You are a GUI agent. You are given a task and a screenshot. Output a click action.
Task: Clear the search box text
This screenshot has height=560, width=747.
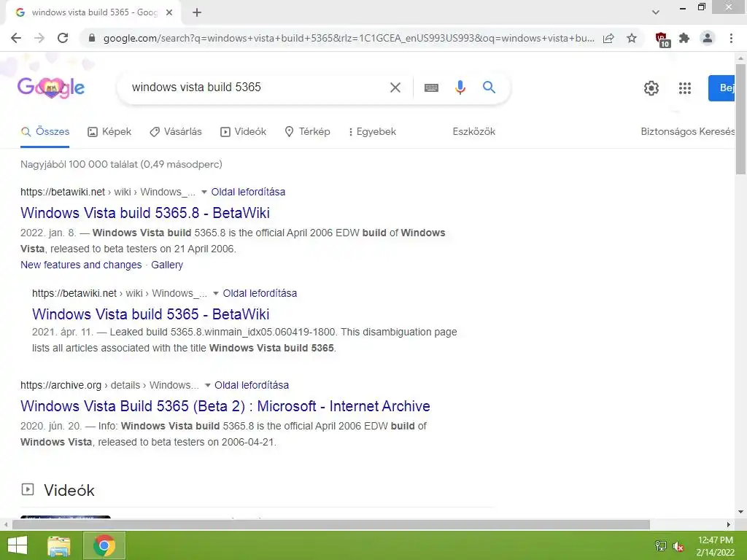pyautogui.click(x=395, y=87)
